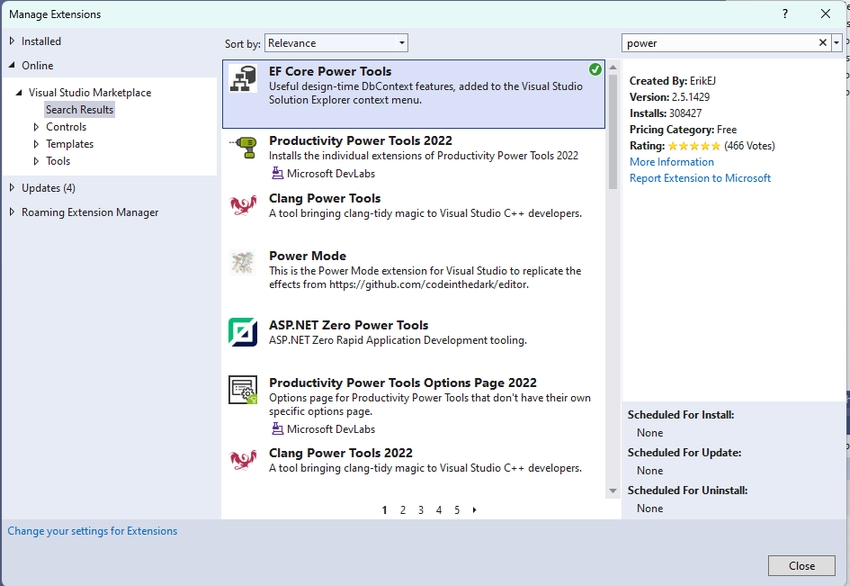Expand the Updates (4) section
Image resolution: width=850 pixels, height=586 pixels.
tap(13, 188)
